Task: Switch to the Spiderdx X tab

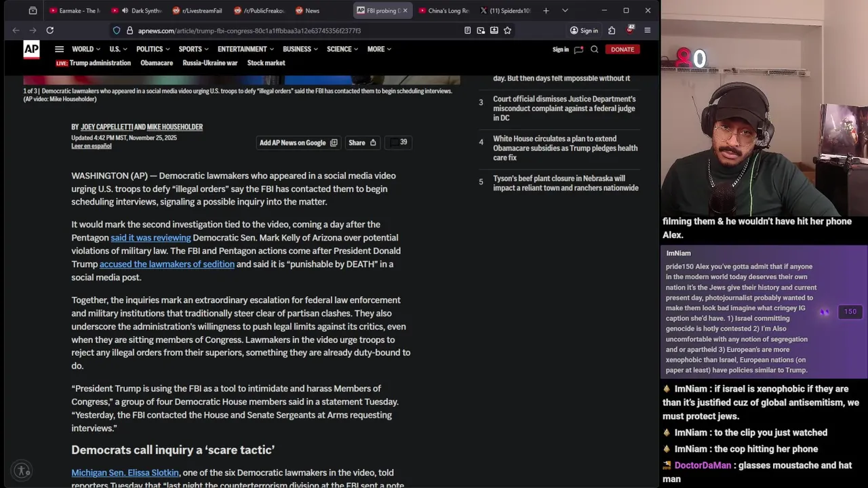Action: point(505,10)
